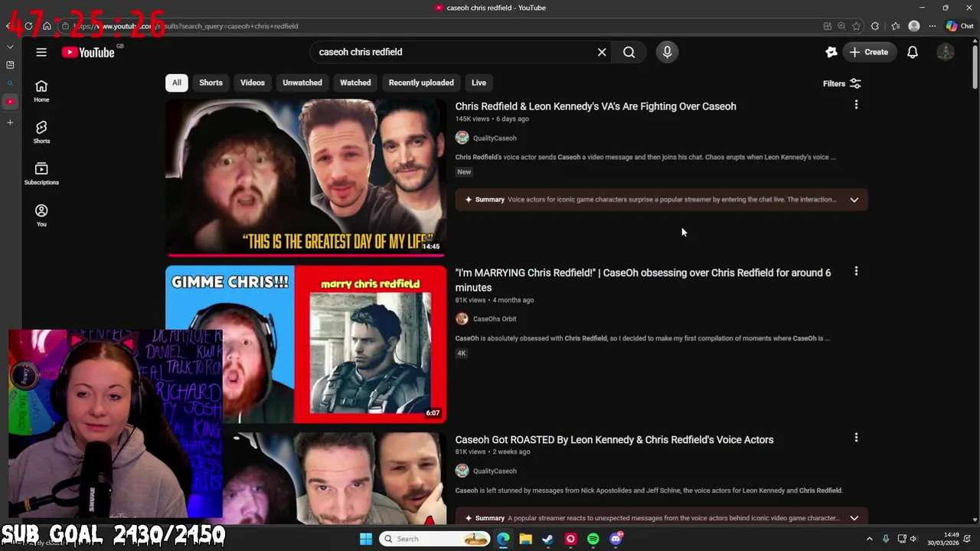Go to YouTube home via the logo
The image size is (980, 551).
(x=88, y=52)
